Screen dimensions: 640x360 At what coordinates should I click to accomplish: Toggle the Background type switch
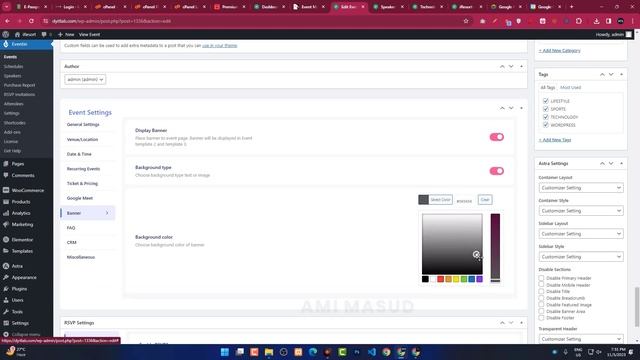[x=496, y=171]
